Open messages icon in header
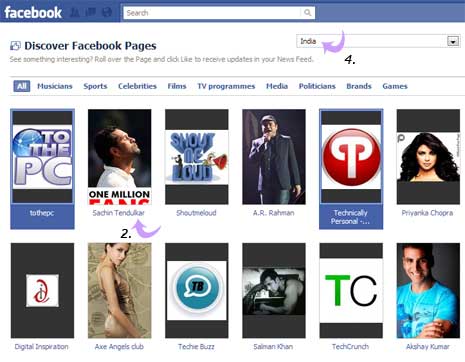The image size is (465, 362). (x=91, y=13)
